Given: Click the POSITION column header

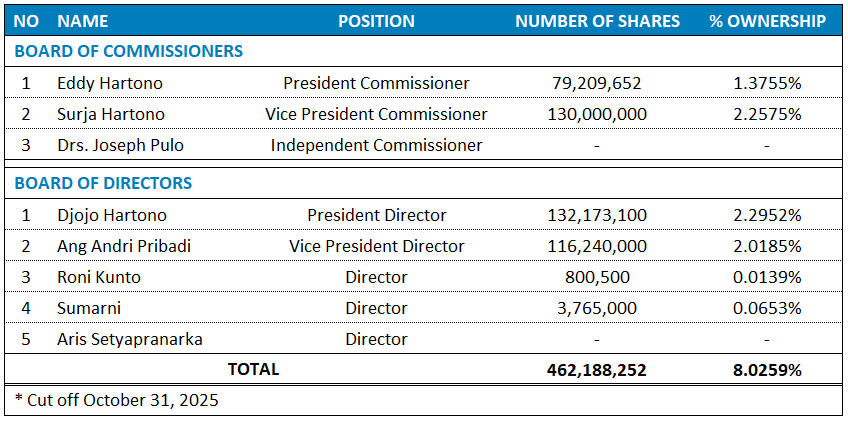Looking at the screenshot, I should 376,21.
